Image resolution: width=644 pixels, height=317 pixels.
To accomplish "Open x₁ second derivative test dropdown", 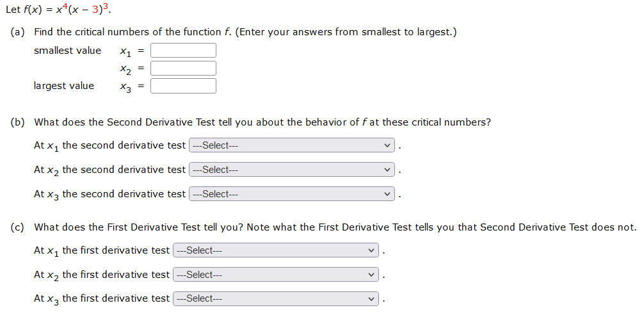I will (x=292, y=145).
